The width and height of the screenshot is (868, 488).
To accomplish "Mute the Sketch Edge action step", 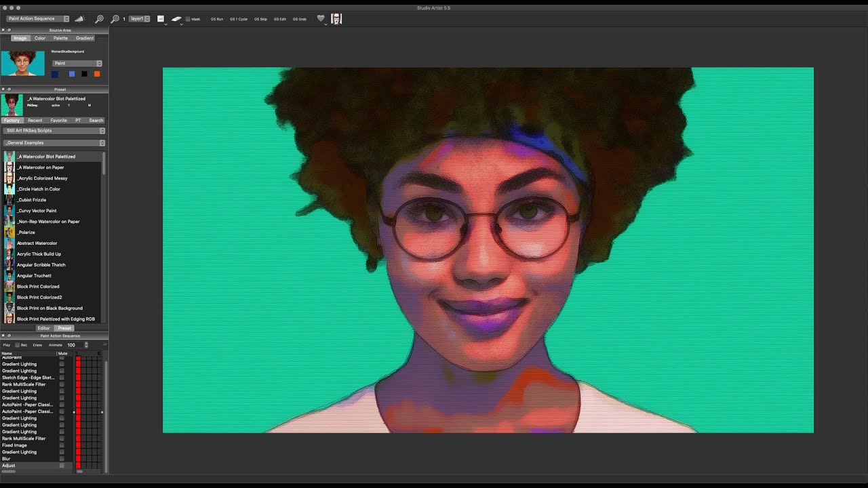I will (x=62, y=378).
